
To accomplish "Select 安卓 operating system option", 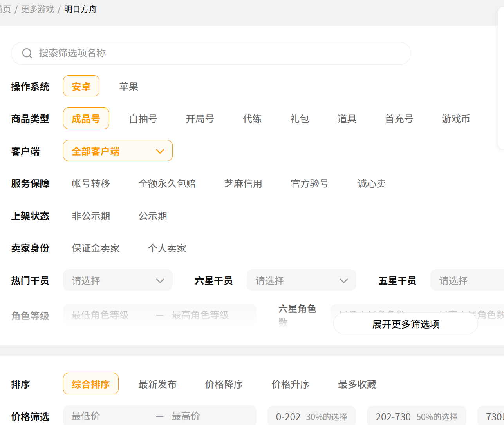I will pos(81,86).
